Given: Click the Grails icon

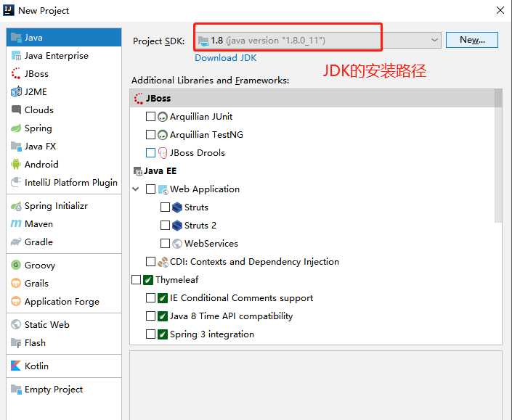Looking at the screenshot, I should click(x=16, y=284).
